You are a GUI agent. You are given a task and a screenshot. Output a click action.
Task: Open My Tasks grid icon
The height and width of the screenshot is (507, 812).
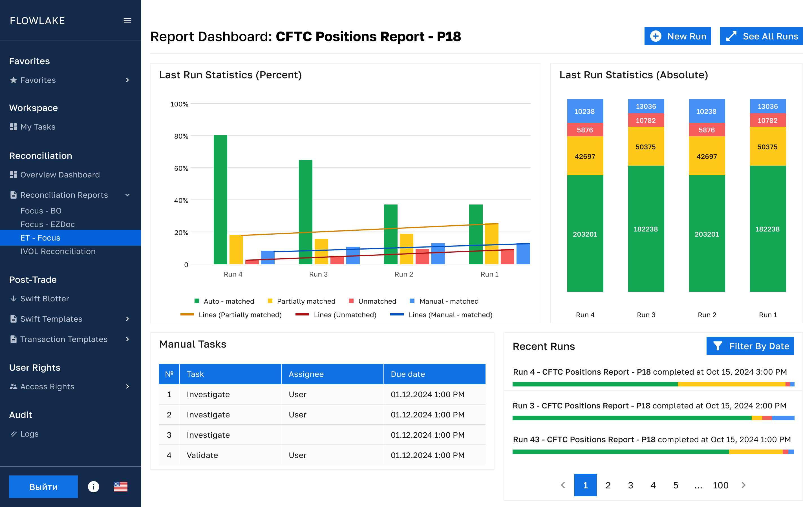14,127
